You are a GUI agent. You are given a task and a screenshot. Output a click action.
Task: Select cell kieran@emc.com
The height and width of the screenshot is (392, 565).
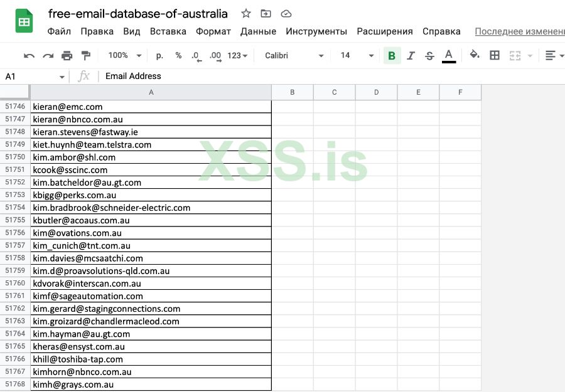coord(151,107)
